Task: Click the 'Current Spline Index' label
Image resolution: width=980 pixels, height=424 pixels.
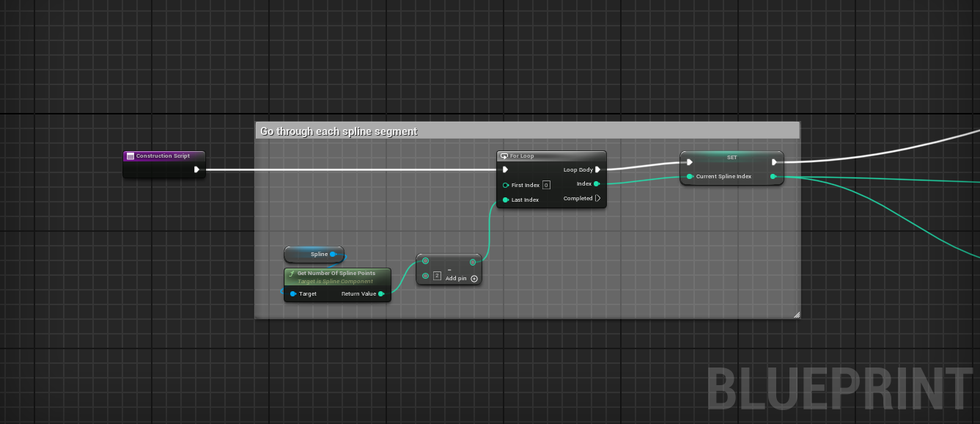Action: pyautogui.click(x=723, y=176)
